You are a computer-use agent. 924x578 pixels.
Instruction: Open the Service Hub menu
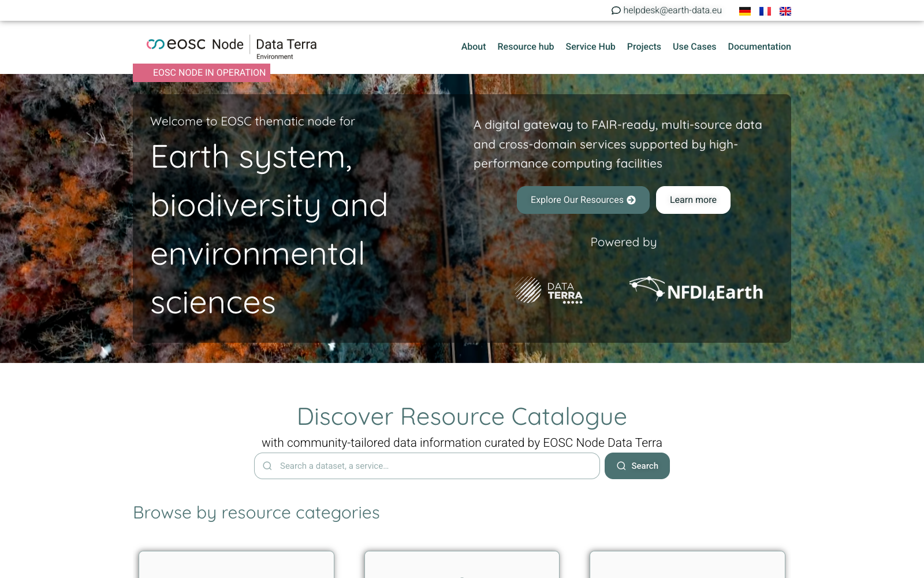(590, 47)
